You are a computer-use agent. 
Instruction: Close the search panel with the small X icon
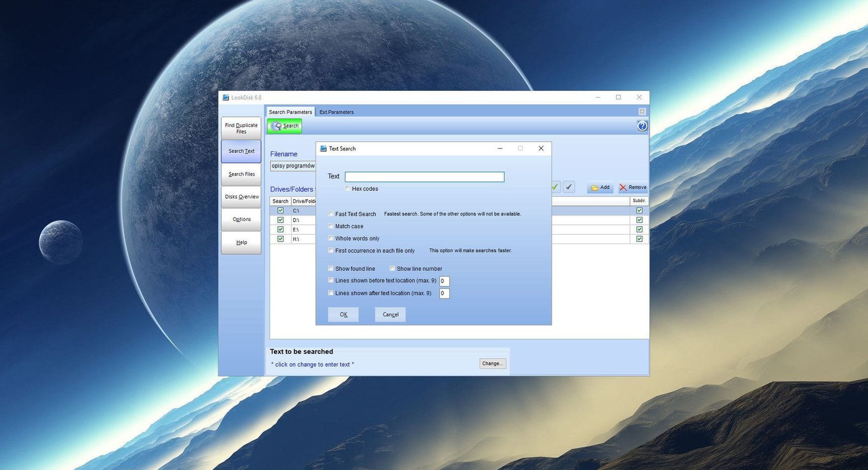click(642, 111)
